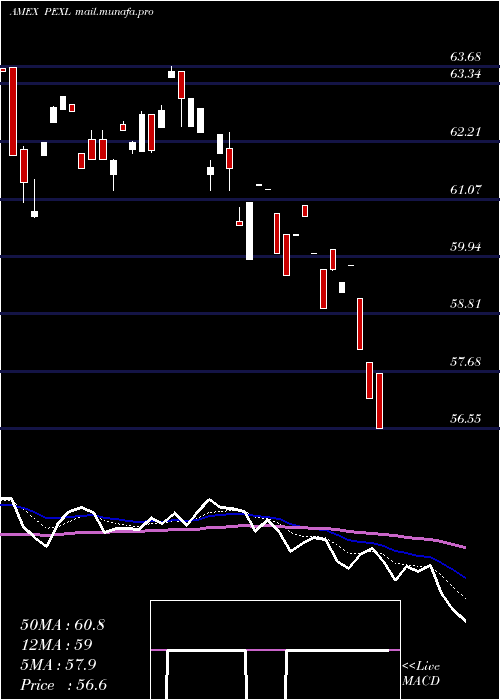Click the 63.34 price level label
The width and height of the screenshot is (500, 700).
(x=466, y=74)
